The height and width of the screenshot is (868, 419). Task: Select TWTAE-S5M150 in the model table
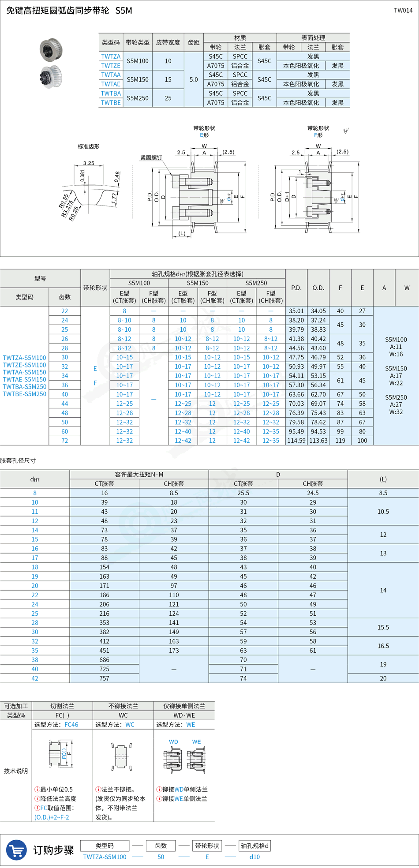(x=24, y=379)
